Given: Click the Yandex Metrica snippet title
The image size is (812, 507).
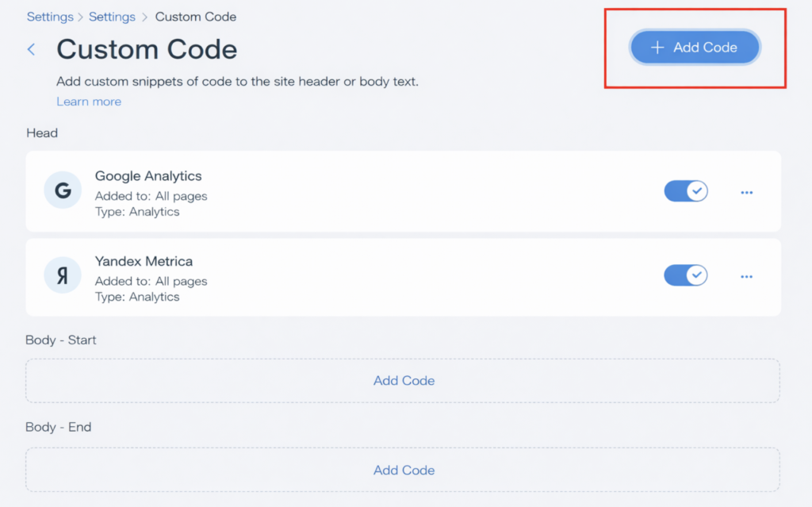Looking at the screenshot, I should coord(144,261).
